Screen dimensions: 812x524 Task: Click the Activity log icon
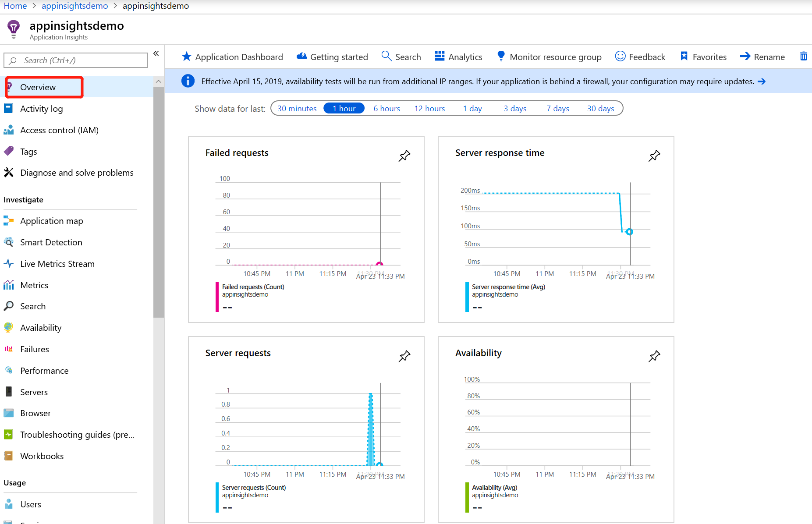8,108
